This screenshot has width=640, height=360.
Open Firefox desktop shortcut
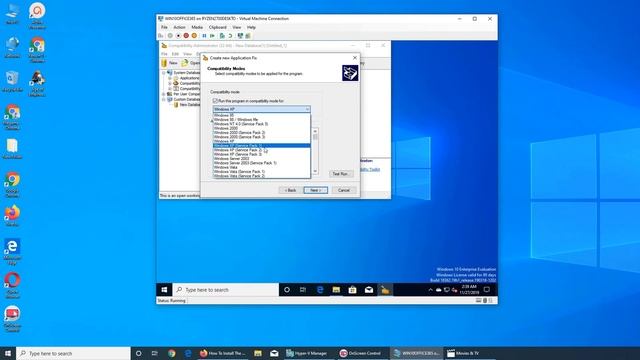(12, 216)
